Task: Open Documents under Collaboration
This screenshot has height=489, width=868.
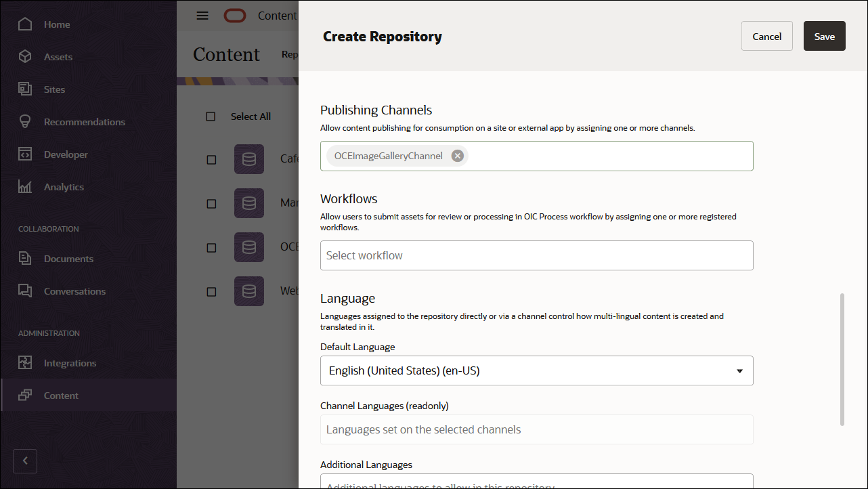Action: (68, 258)
